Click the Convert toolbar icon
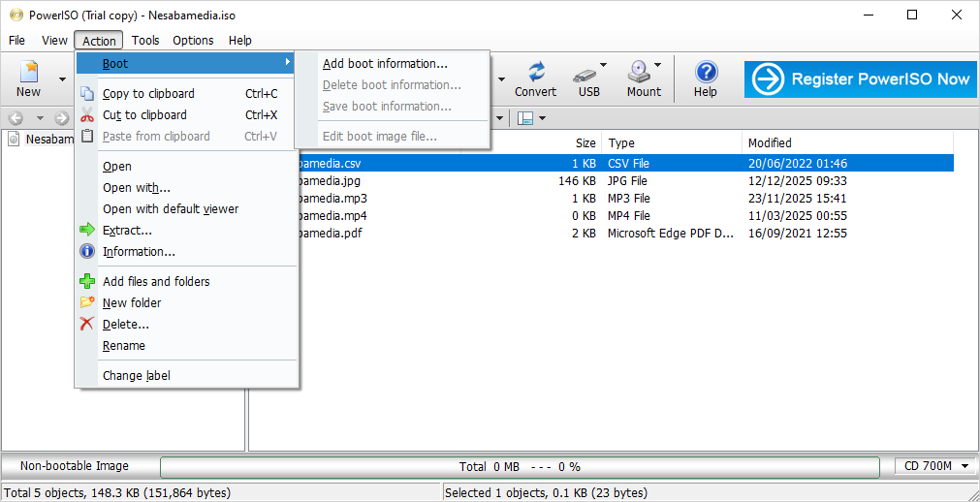Image resolution: width=980 pixels, height=502 pixels. [x=535, y=78]
